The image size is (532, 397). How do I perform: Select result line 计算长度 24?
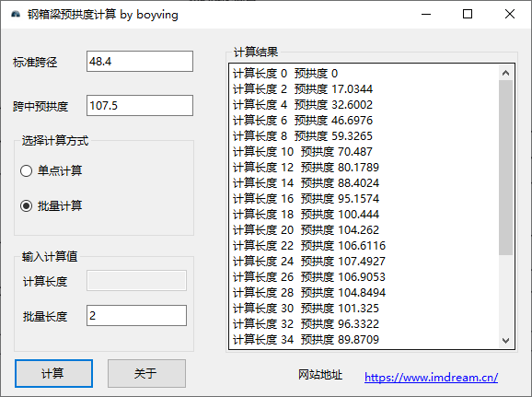click(x=309, y=262)
